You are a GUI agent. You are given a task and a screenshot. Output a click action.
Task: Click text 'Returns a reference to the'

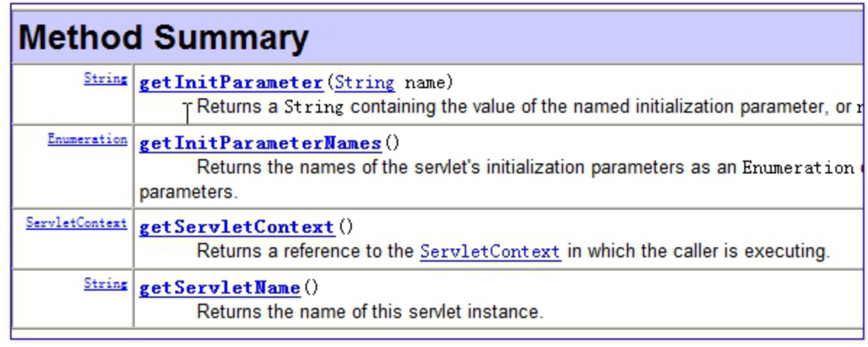(x=306, y=252)
